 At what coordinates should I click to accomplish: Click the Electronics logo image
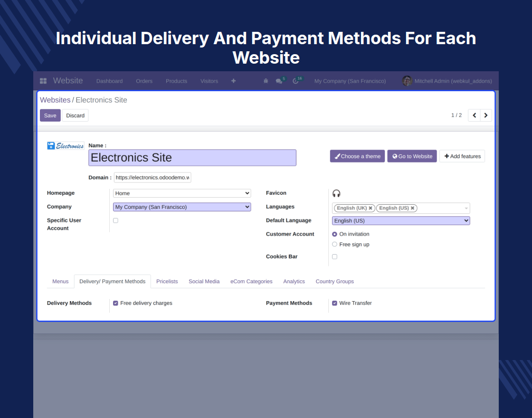click(66, 145)
